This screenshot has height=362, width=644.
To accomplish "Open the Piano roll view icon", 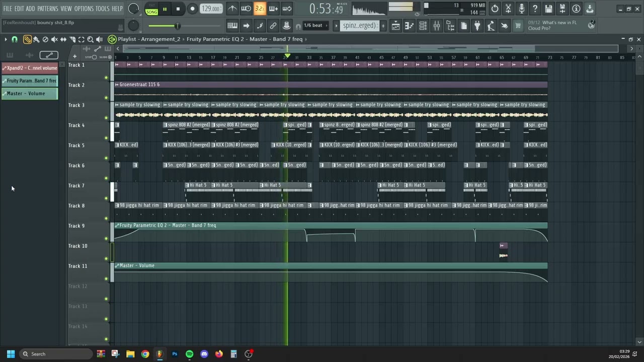I will 410,26.
